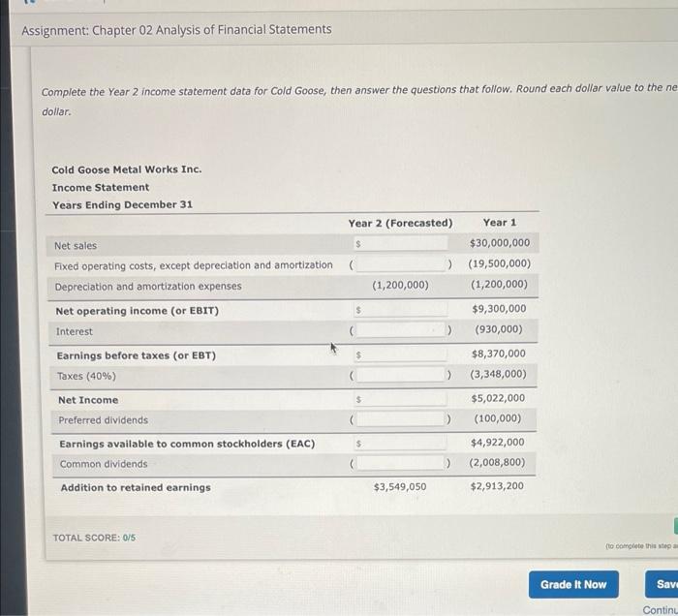678x616 pixels.
Task: Select Year 1 net income $5,022,000
Action: click(x=498, y=398)
